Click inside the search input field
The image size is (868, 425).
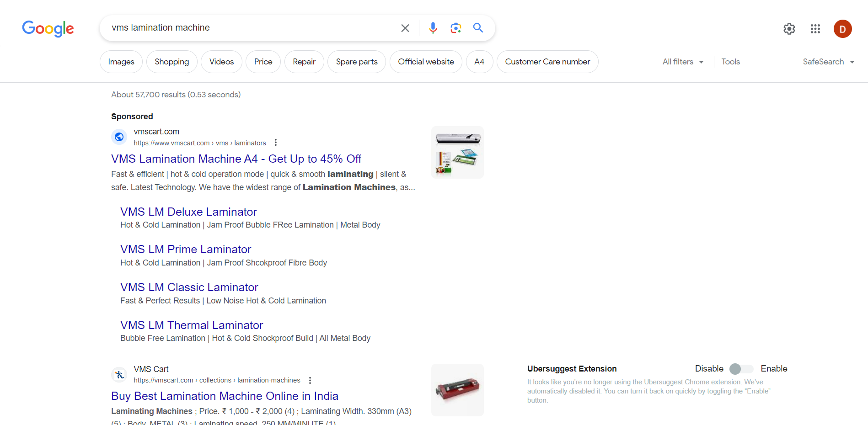click(x=252, y=28)
